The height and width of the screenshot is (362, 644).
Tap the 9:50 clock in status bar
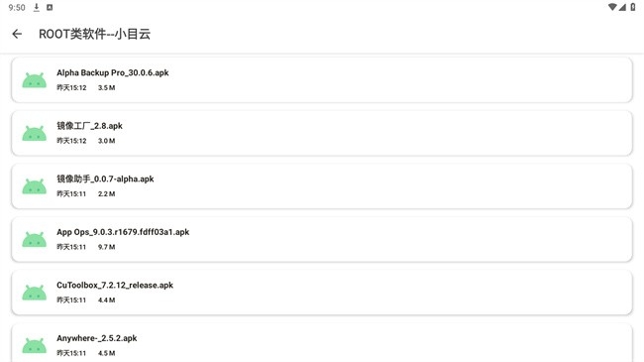17,7
